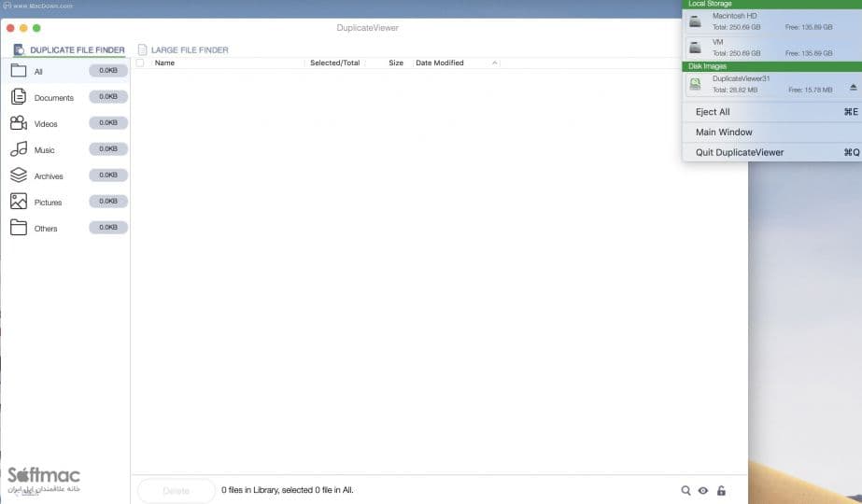
Task: Select the Videos category label
Action: pyautogui.click(x=46, y=124)
